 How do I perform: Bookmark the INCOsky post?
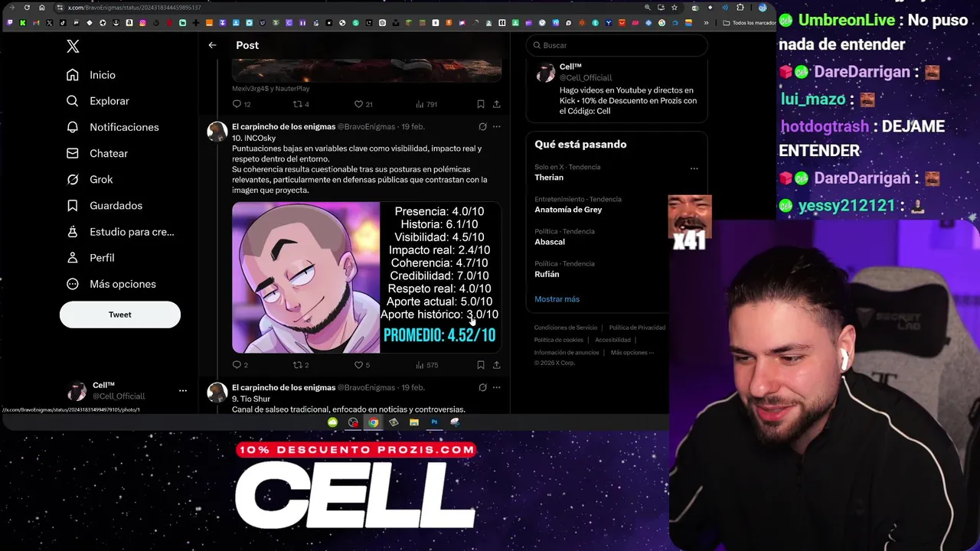pos(480,365)
